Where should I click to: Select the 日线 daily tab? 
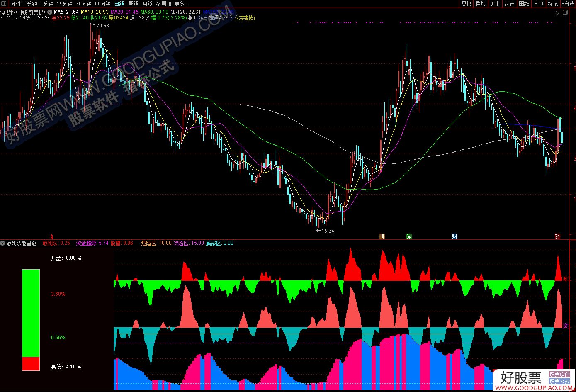119,4
